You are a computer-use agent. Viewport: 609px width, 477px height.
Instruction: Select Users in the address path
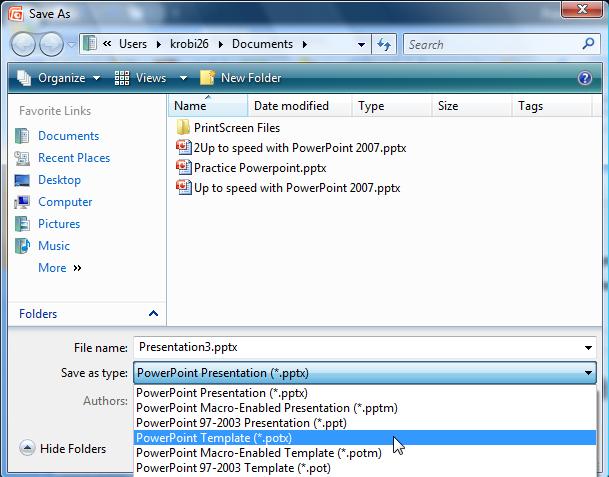(x=133, y=44)
